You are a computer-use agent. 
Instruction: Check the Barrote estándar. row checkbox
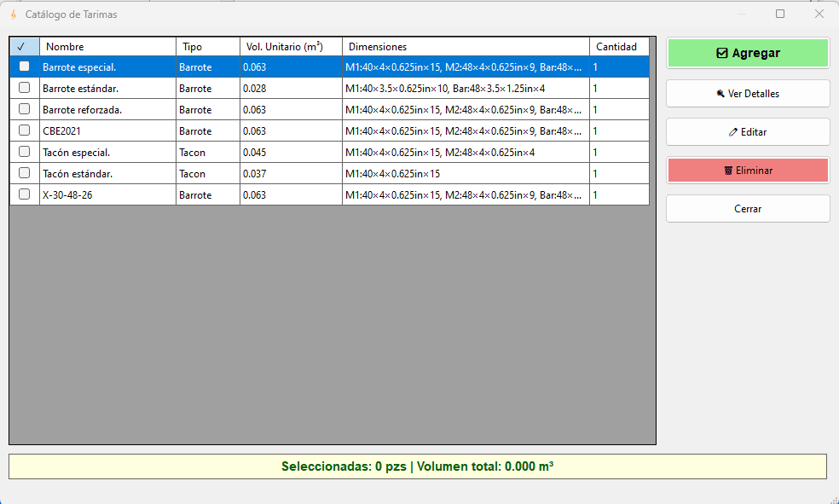pyautogui.click(x=24, y=88)
